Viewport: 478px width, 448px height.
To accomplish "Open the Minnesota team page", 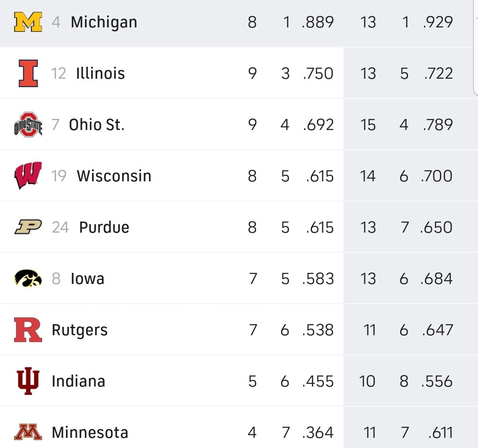I will (x=90, y=433).
